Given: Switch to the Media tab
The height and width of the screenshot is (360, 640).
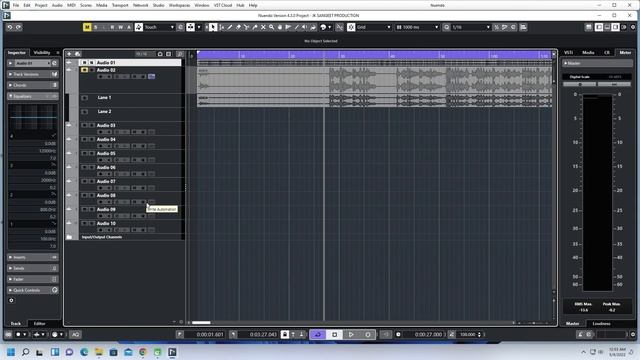Looking at the screenshot, I should 588,53.
